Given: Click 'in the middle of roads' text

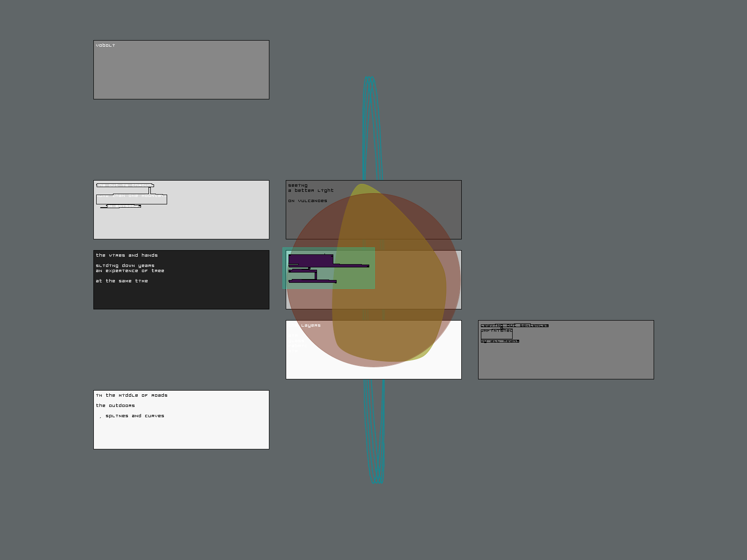Looking at the screenshot, I should pos(131,395).
